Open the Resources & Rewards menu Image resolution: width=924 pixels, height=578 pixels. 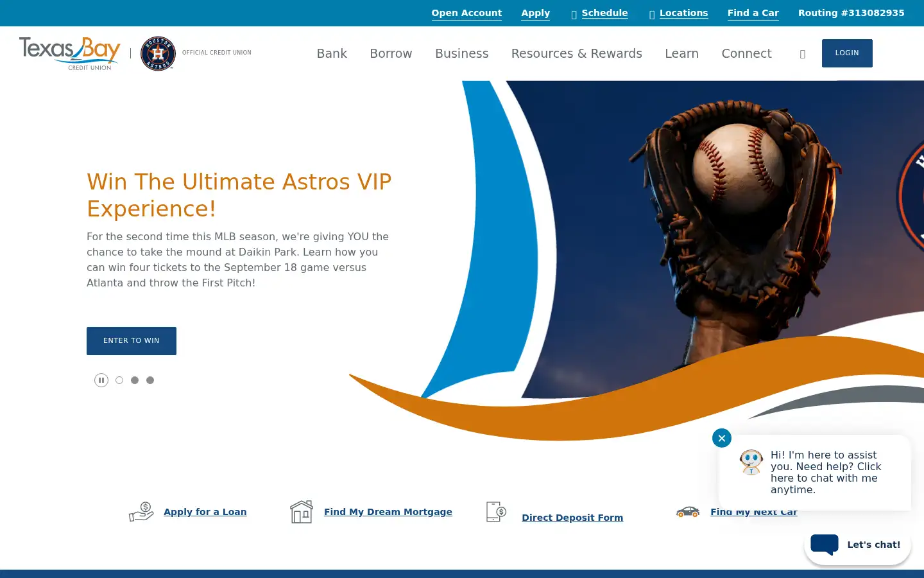[x=576, y=53]
